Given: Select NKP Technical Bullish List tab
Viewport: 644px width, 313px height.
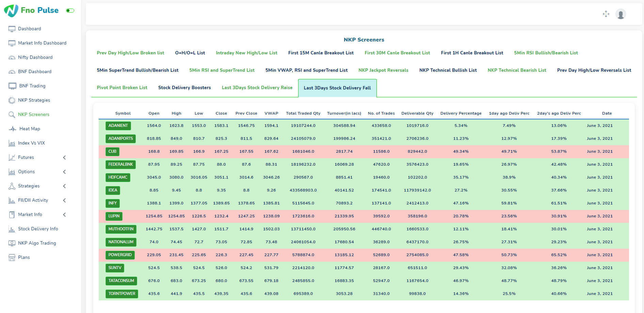Looking at the screenshot, I should [448, 70].
